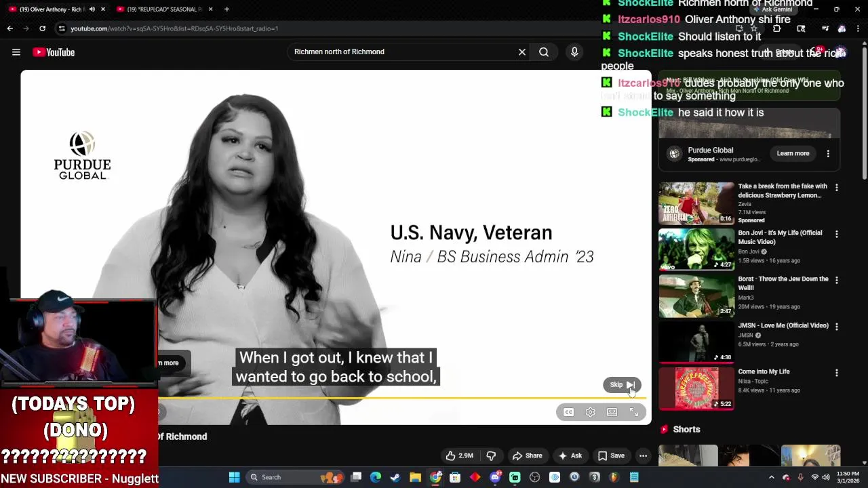Open Discord from the taskbar
This screenshot has height=488, width=868.
pos(495,477)
